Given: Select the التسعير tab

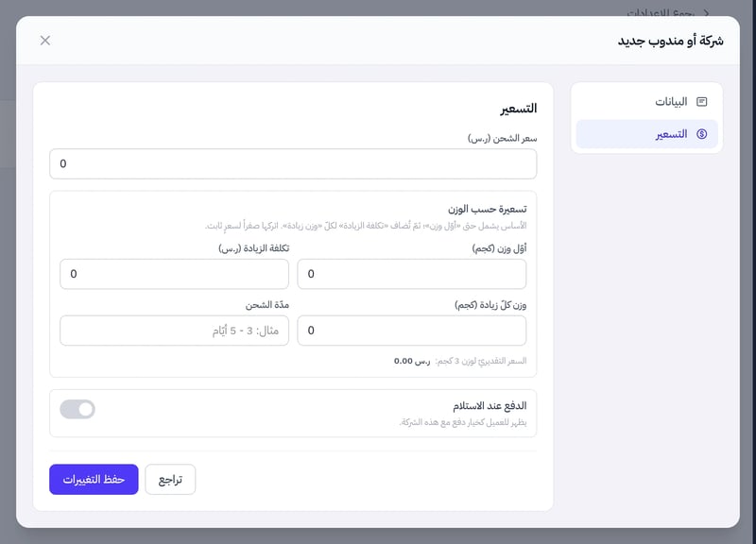Looking at the screenshot, I should 646,134.
